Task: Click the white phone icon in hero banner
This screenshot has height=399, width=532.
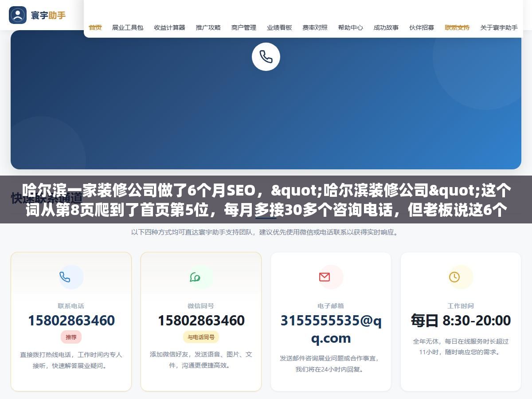Action: (x=266, y=57)
